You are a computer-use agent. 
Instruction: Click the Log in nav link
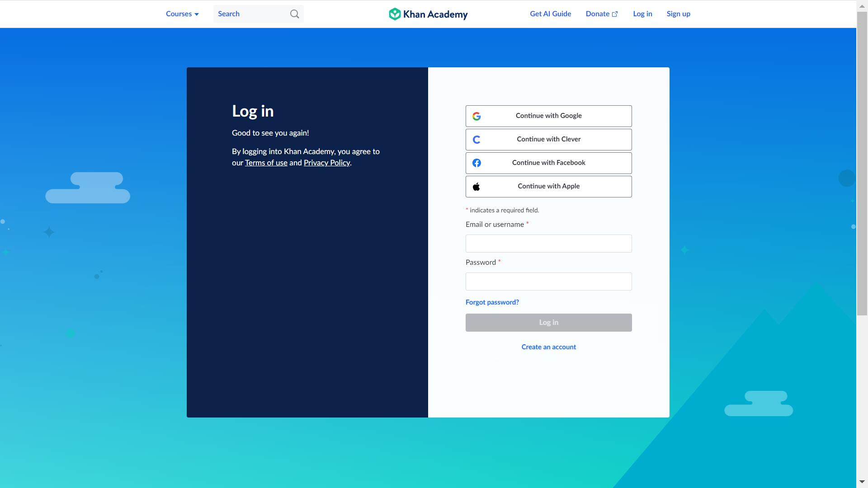pyautogui.click(x=642, y=14)
